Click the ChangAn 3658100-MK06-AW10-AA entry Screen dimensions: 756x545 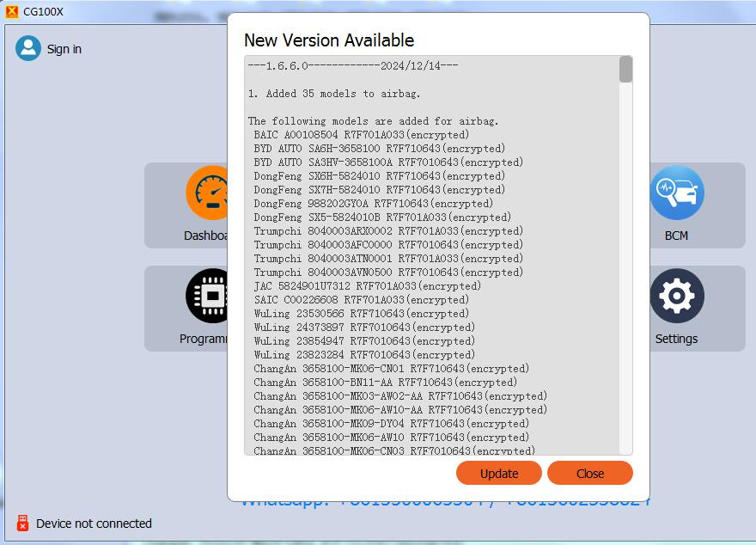(400, 409)
